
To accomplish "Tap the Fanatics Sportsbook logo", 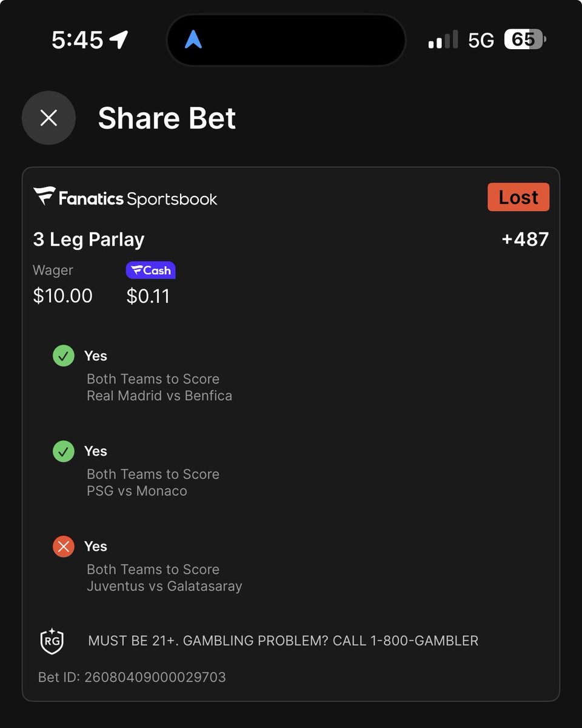I will click(x=125, y=197).
